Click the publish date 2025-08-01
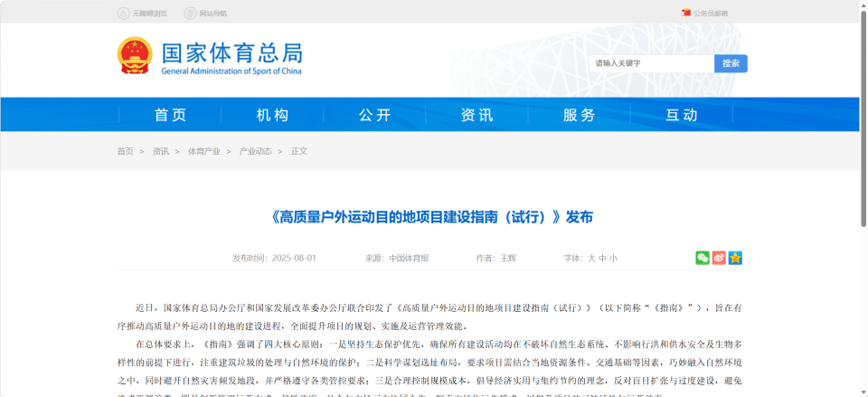This screenshot has height=397, width=868. tap(294, 258)
